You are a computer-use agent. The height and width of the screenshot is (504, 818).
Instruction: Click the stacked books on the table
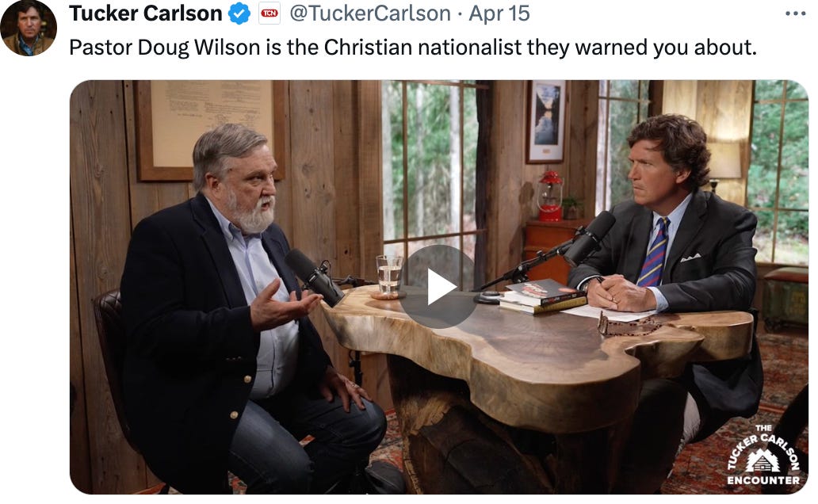[x=542, y=297]
